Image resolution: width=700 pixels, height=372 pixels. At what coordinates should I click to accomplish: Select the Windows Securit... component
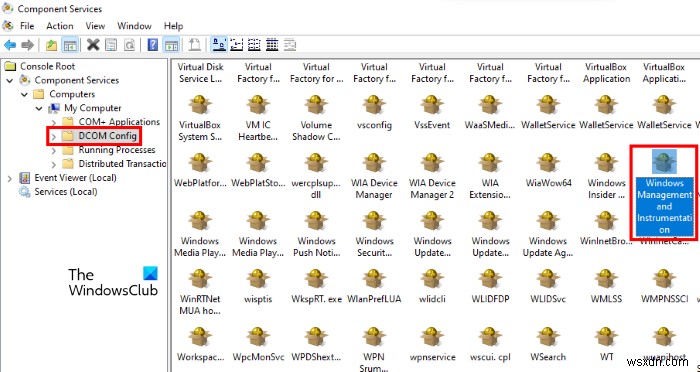[374, 234]
